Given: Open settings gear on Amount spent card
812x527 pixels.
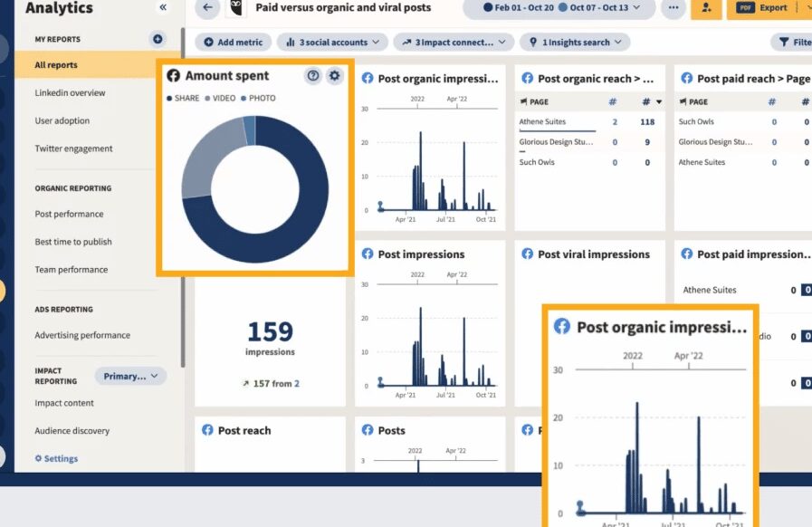Looking at the screenshot, I should point(335,76).
